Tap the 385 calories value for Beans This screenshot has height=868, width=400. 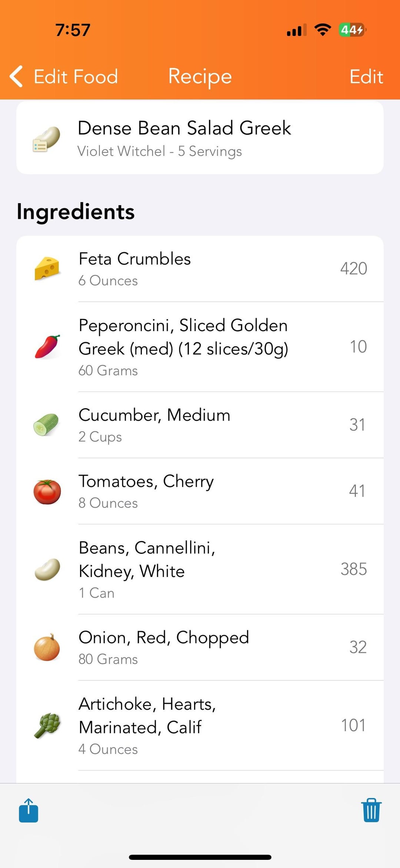coord(354,569)
